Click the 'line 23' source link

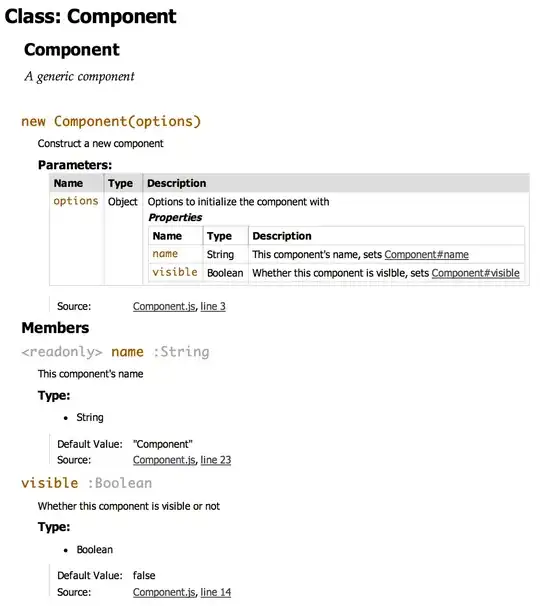click(x=216, y=460)
